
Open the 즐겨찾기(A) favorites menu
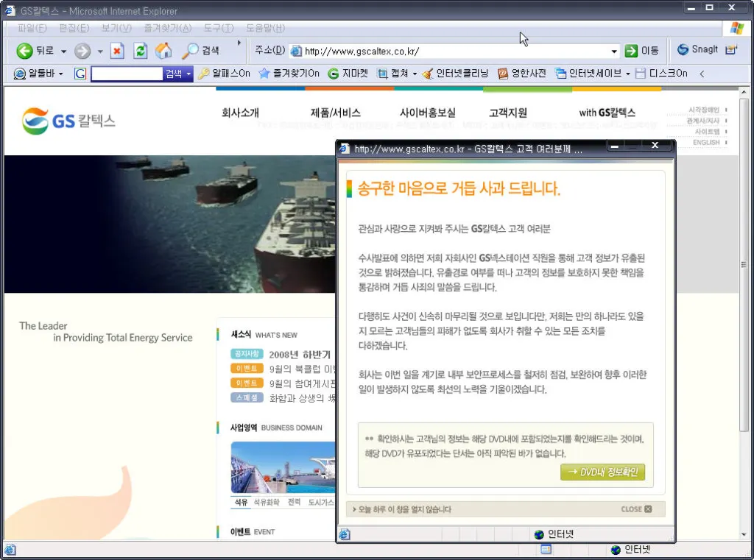click(x=167, y=29)
